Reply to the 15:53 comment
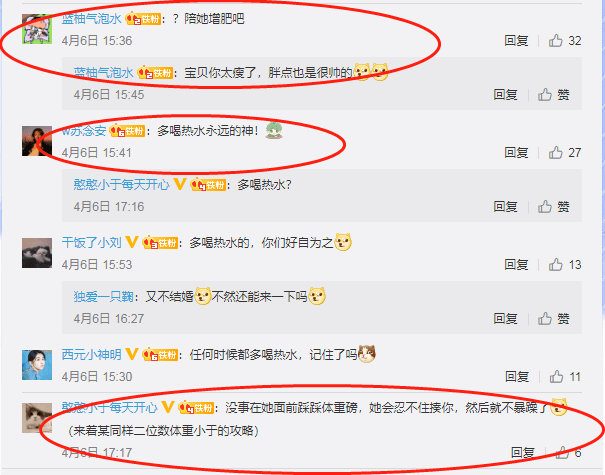The height and width of the screenshot is (475, 605). [x=516, y=265]
